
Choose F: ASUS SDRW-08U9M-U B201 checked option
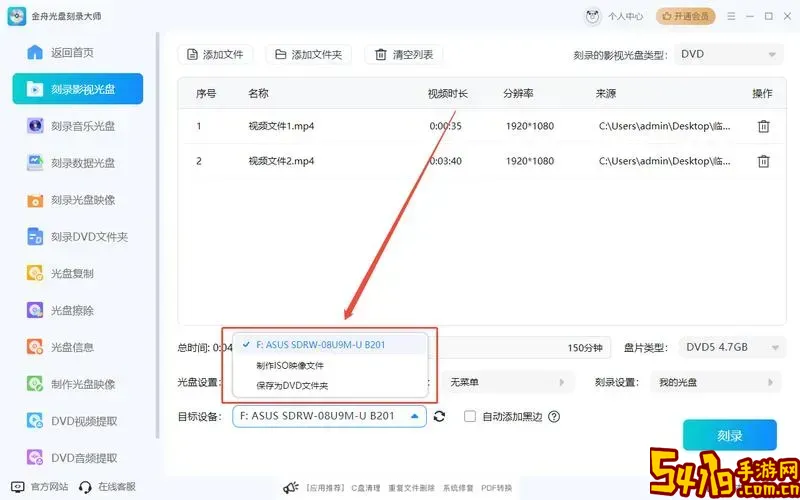(x=330, y=345)
